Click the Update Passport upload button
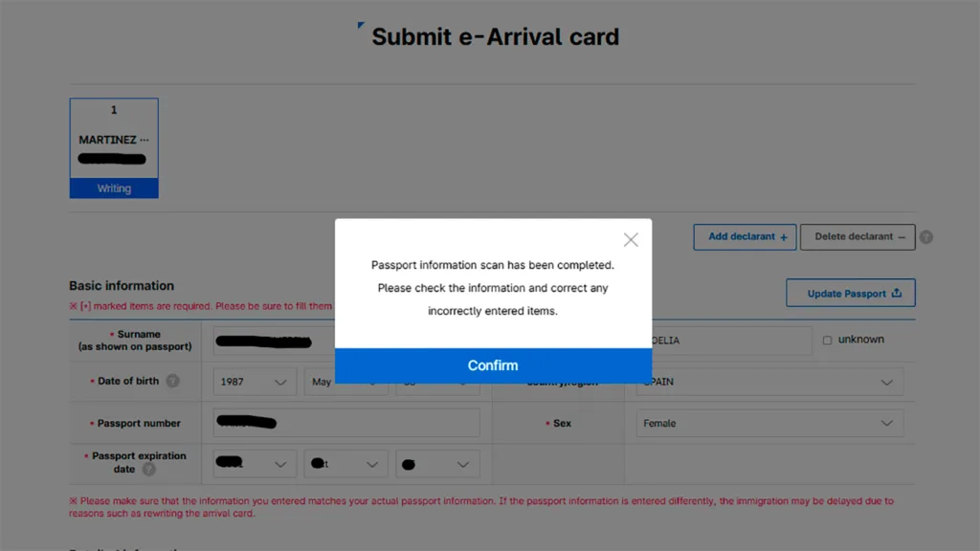Viewport: 980px width, 551px height. pos(851,294)
